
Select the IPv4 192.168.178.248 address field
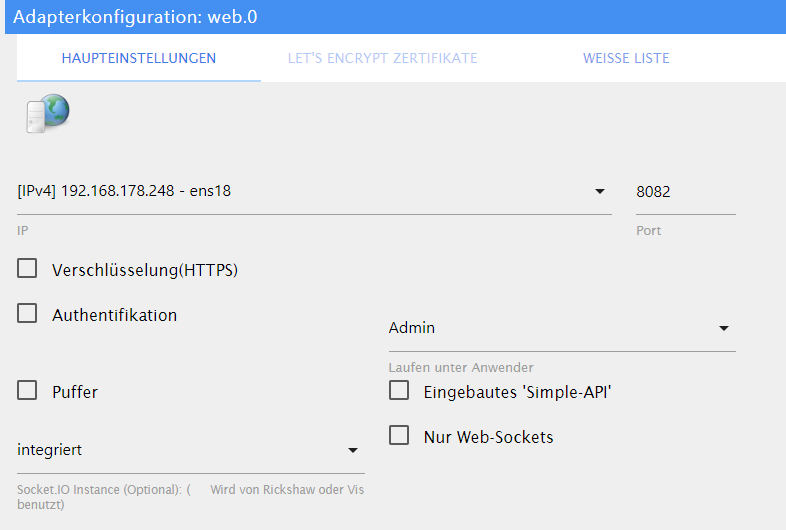pyautogui.click(x=300, y=191)
